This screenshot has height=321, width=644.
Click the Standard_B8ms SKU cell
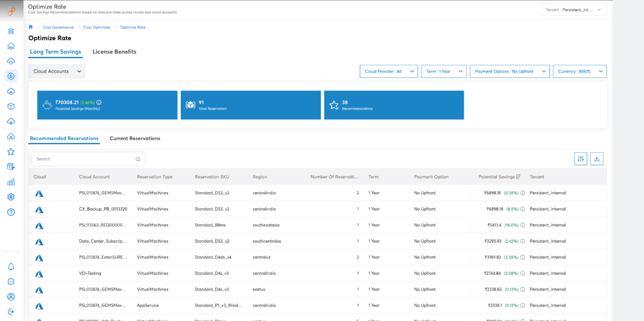coord(210,225)
